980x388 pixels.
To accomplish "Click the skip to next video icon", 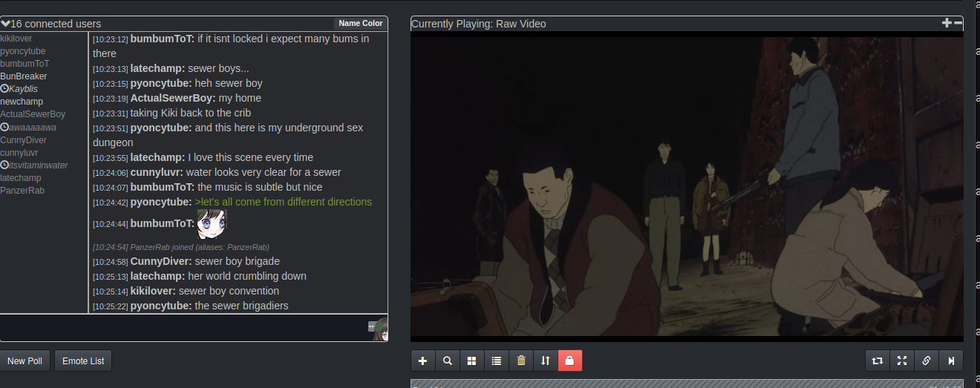I will tap(951, 361).
